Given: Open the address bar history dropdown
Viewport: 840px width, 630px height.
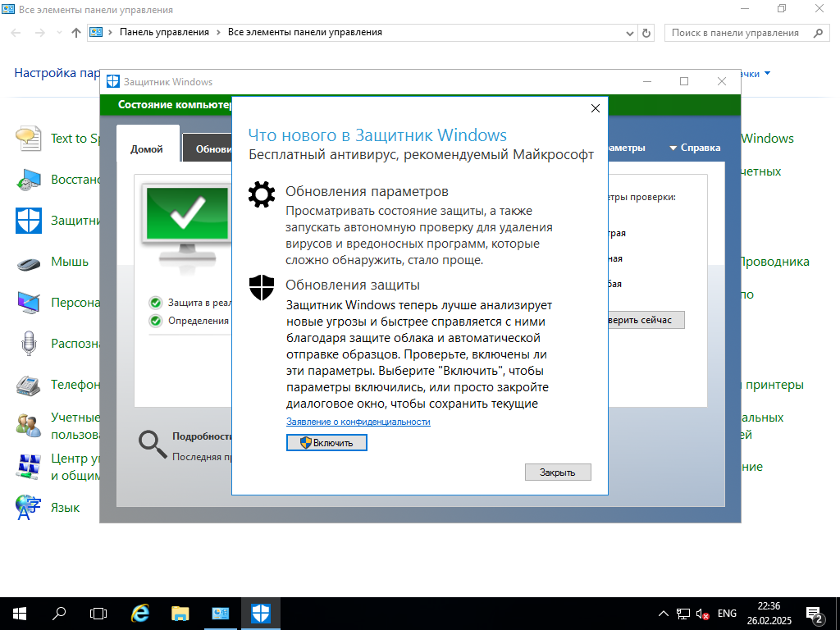Looking at the screenshot, I should 630,33.
